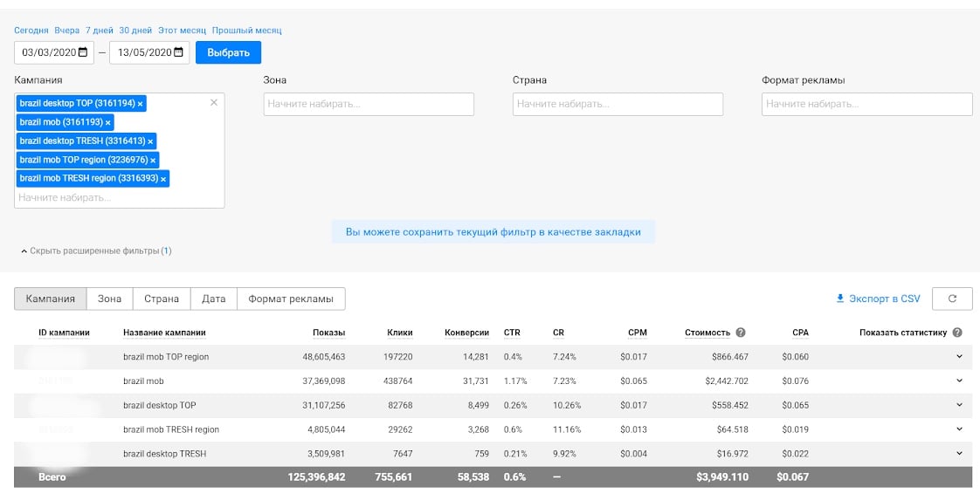Switch to the Зона tab
This screenshot has width=980, height=494.
pyautogui.click(x=109, y=298)
